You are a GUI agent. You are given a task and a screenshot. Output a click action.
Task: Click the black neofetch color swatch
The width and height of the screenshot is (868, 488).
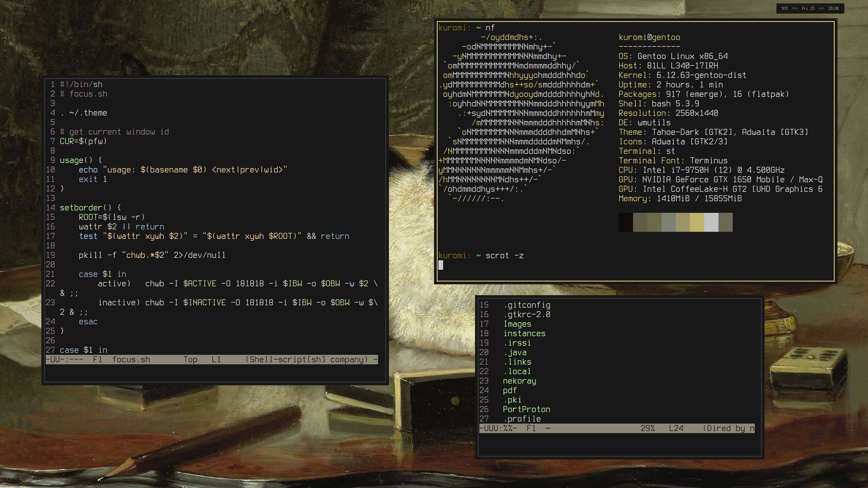pos(626,222)
